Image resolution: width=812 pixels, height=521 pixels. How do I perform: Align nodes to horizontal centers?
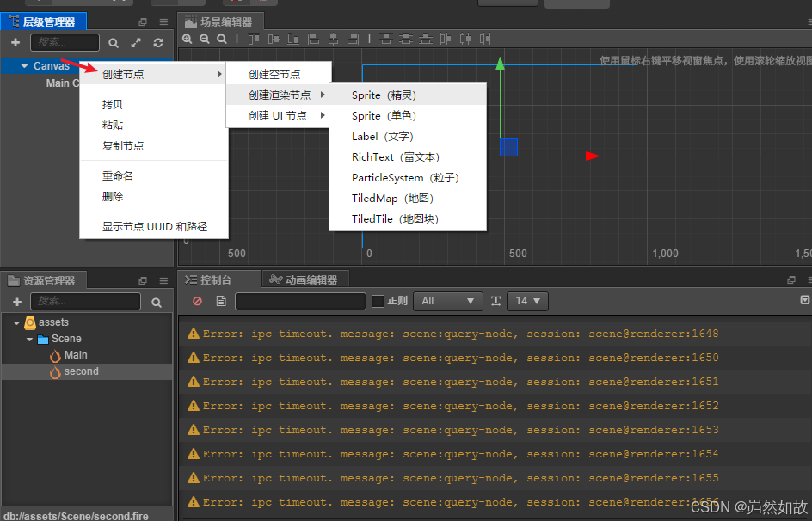click(334, 39)
